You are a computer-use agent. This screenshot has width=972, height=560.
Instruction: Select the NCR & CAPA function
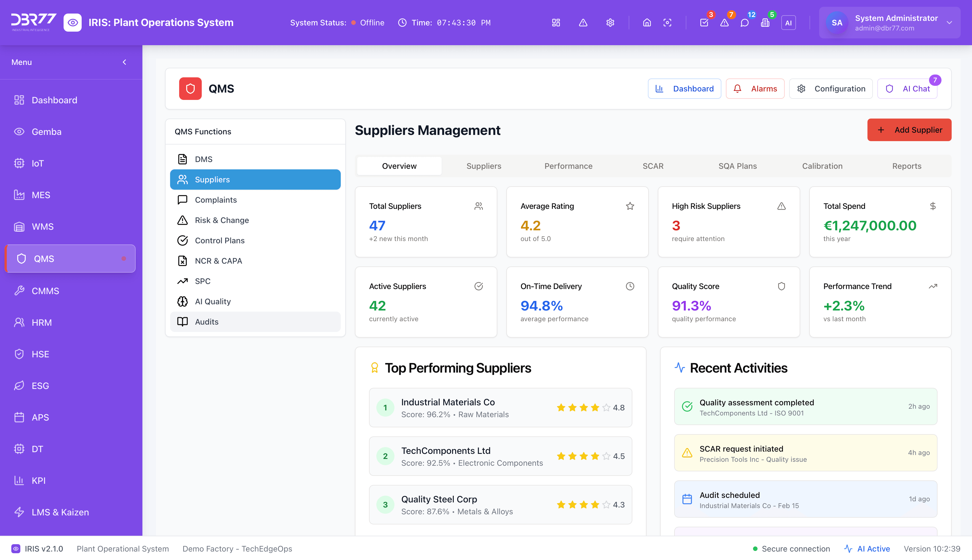pyautogui.click(x=218, y=261)
